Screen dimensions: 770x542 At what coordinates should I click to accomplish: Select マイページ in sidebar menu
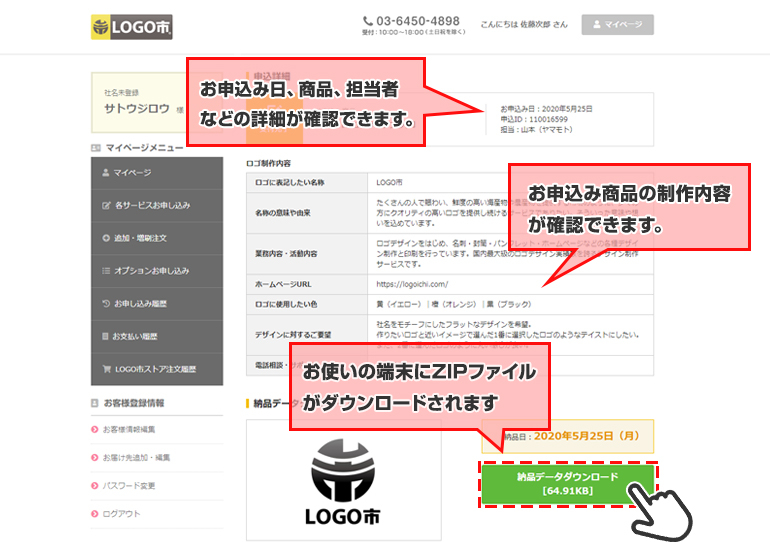click(157, 173)
